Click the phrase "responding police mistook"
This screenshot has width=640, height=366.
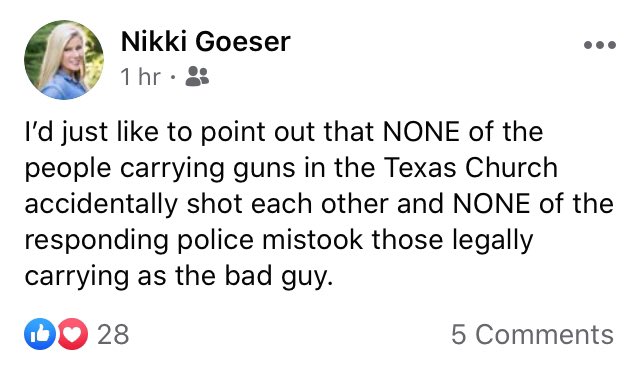tap(193, 240)
